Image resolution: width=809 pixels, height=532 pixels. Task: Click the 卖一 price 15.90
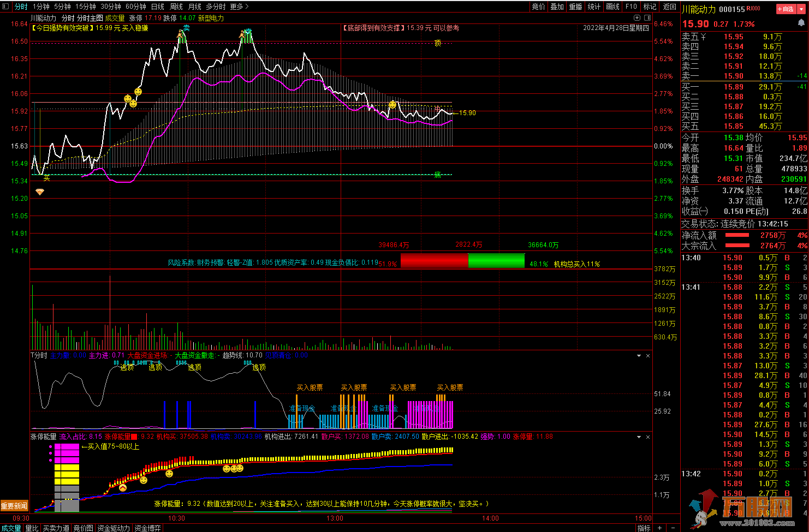(x=734, y=76)
